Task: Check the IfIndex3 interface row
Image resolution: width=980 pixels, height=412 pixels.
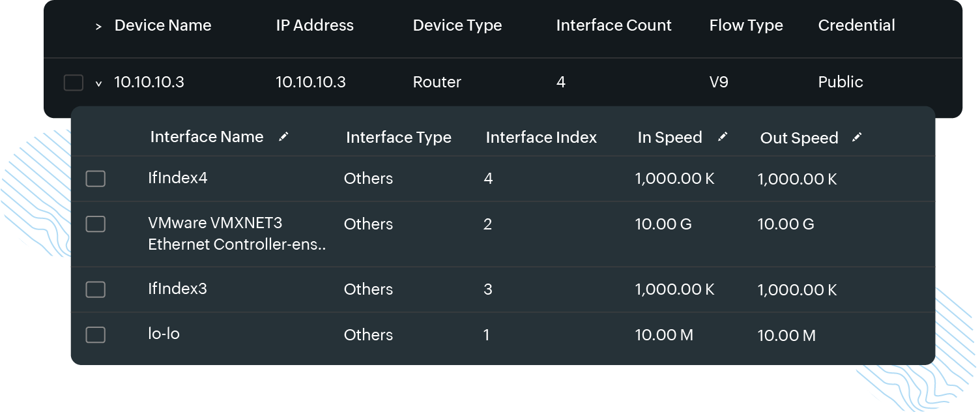Action: [x=95, y=289]
